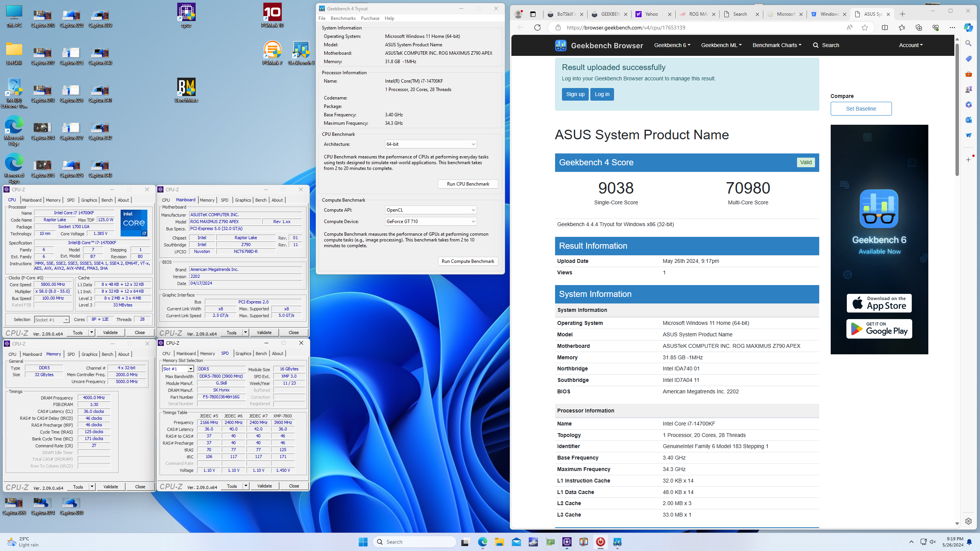Open the Geekbench 3 desktop icon
The height and width of the screenshot is (551, 980).
301,53
